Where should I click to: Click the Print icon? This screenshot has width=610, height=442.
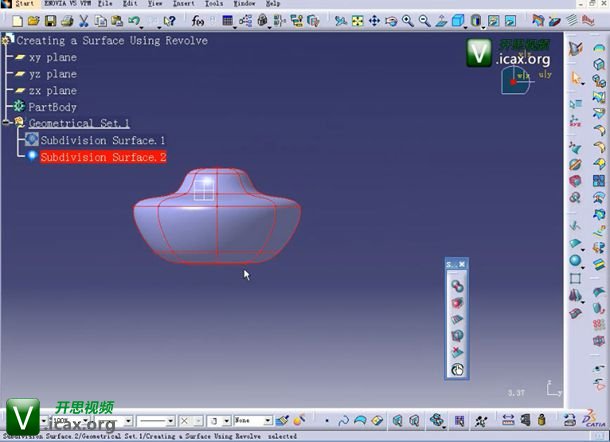pyautogui.click(x=65, y=20)
